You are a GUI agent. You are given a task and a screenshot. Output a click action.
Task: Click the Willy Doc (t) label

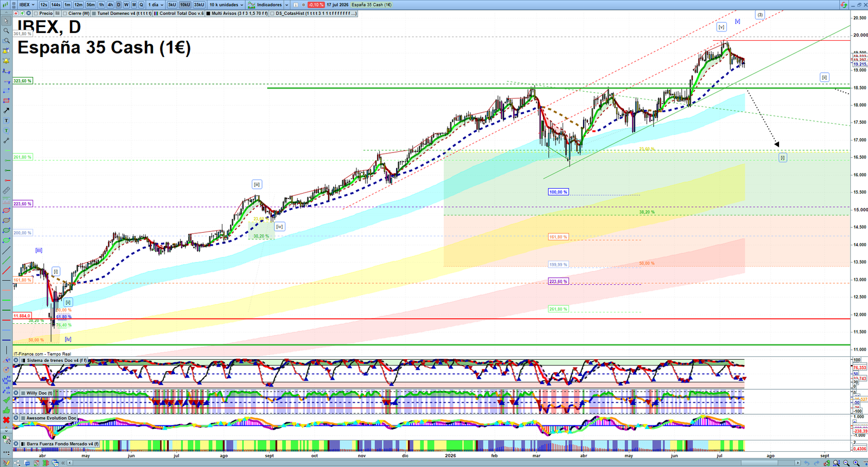click(39, 393)
